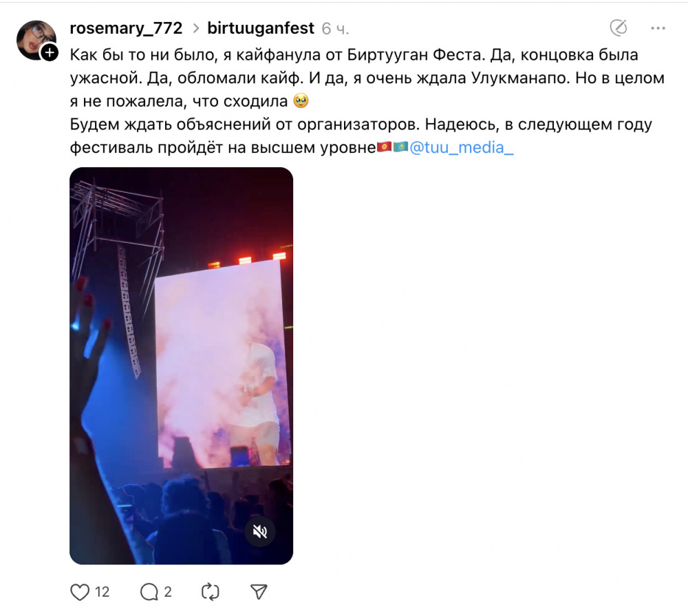Open the three-dot more options menu
This screenshot has width=688, height=616.
click(658, 28)
